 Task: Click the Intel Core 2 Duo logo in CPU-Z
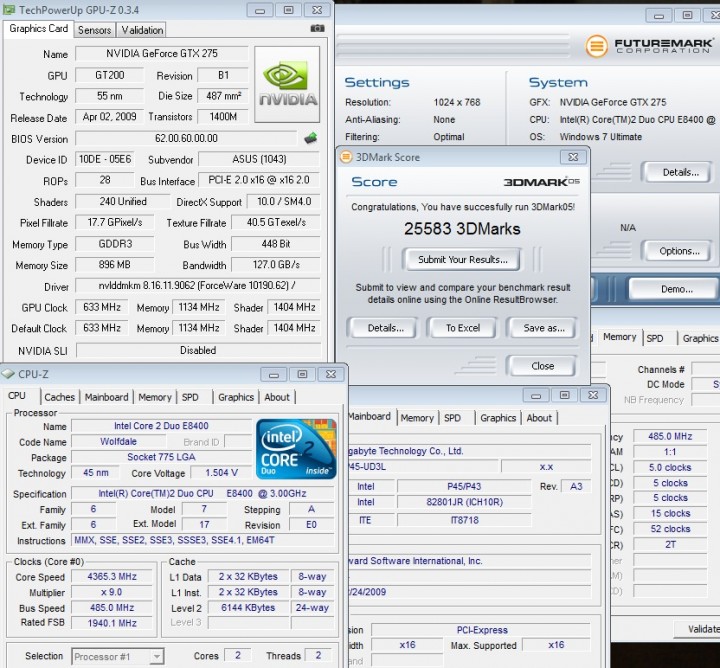296,449
